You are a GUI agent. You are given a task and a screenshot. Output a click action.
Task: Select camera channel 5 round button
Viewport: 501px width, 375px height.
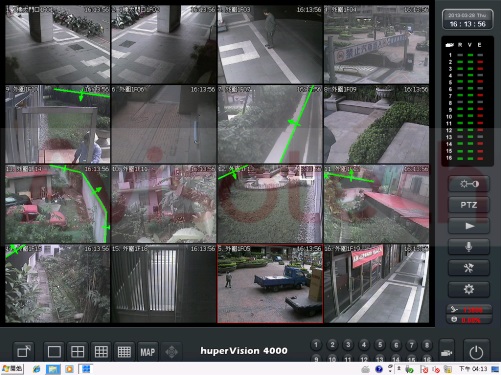tap(380, 345)
